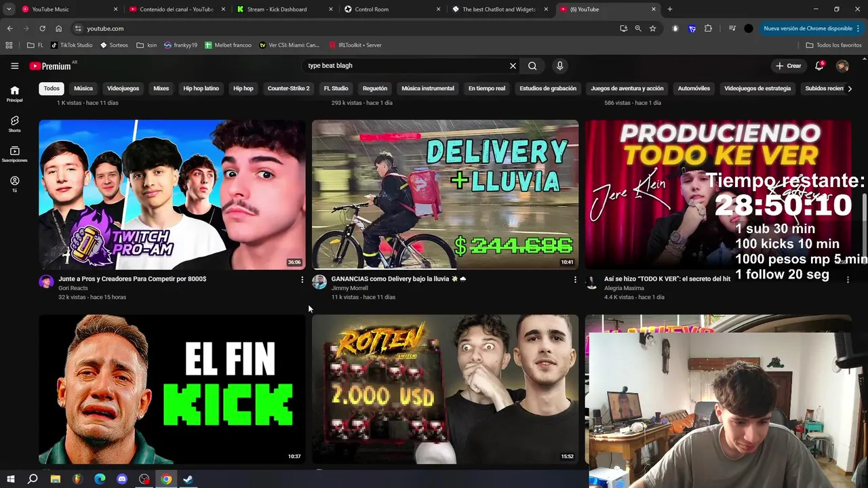Image resolution: width=868 pixels, height=488 pixels.
Task: Open OBS Studio from the taskbar
Action: click(144, 479)
